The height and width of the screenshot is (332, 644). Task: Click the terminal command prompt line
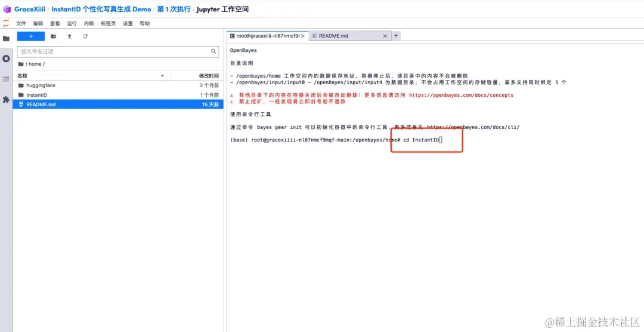[x=336, y=140]
